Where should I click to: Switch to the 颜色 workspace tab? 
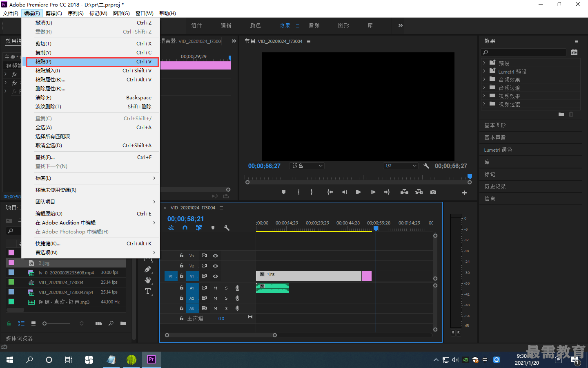(x=255, y=25)
